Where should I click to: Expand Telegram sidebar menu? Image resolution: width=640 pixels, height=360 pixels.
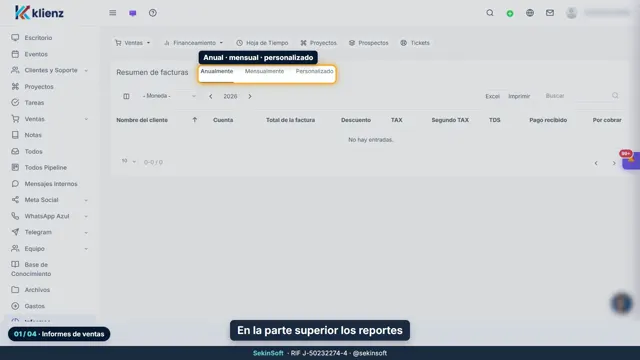coord(50,232)
